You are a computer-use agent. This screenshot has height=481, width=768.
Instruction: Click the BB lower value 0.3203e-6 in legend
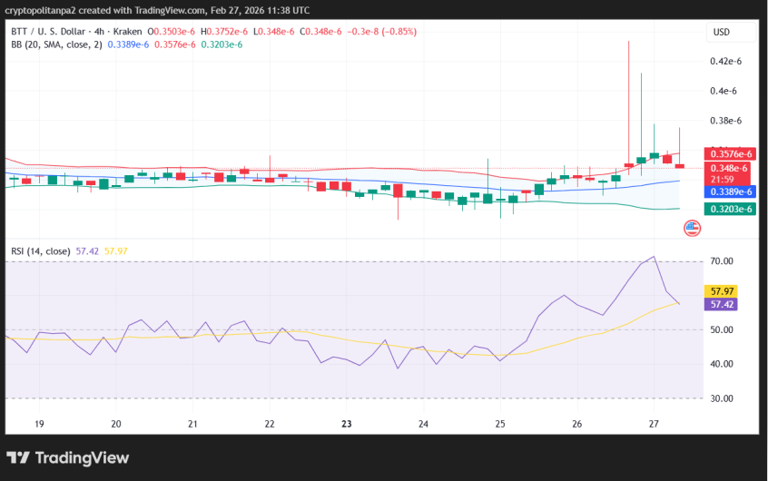(x=222, y=45)
